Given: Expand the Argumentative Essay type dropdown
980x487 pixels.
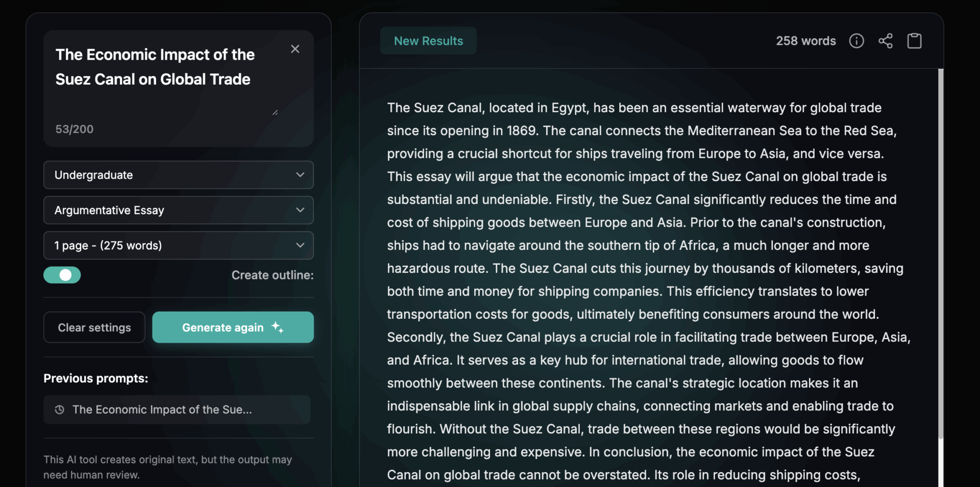Looking at the screenshot, I should coord(178,210).
